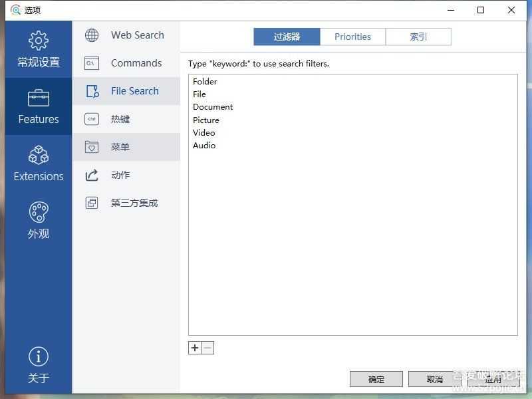Select the Folder filter entry
Image resolution: width=532 pixels, height=399 pixels.
(205, 82)
